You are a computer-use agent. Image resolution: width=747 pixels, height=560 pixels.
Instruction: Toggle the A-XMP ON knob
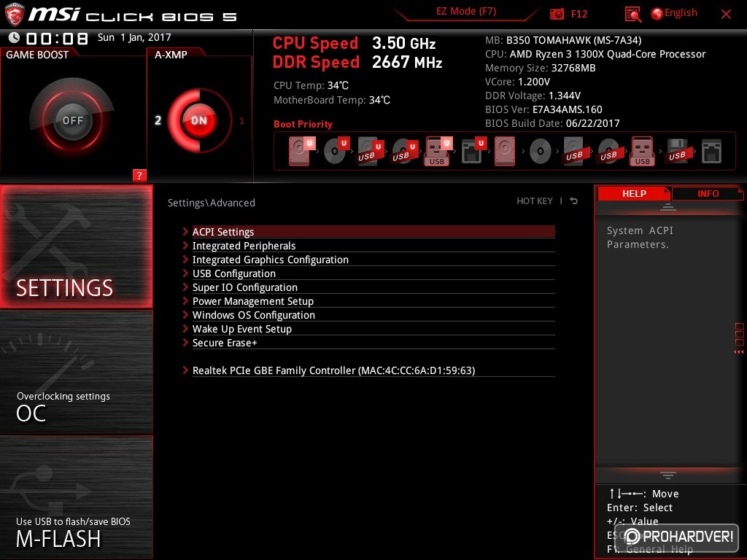point(199,120)
